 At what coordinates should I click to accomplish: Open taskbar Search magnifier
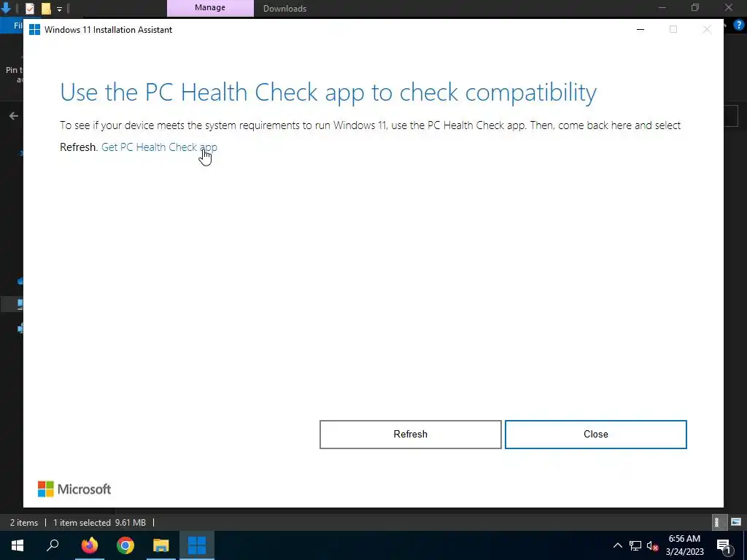pyautogui.click(x=53, y=545)
